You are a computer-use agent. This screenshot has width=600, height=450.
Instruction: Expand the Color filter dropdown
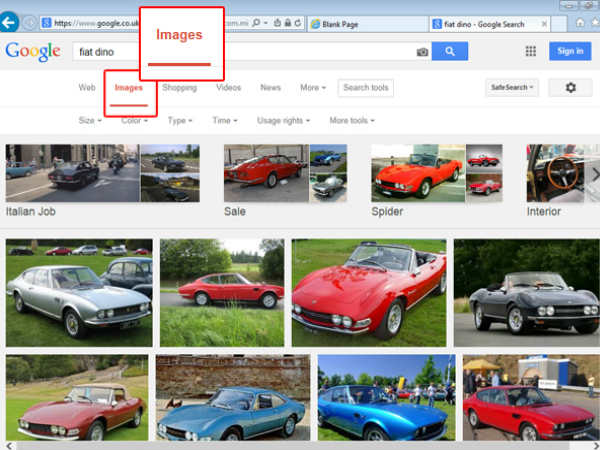click(x=134, y=121)
